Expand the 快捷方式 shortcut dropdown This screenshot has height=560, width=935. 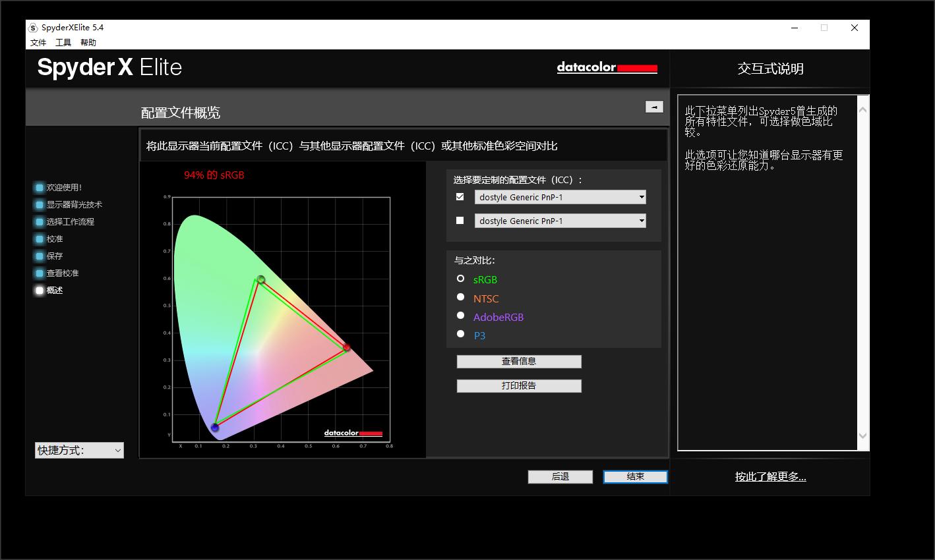[79, 450]
